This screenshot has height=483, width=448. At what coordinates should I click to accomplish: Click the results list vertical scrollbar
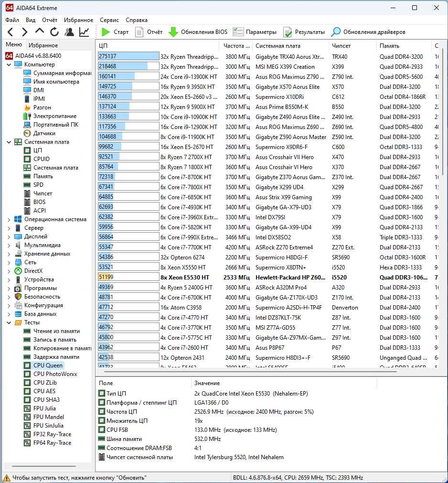click(x=443, y=111)
